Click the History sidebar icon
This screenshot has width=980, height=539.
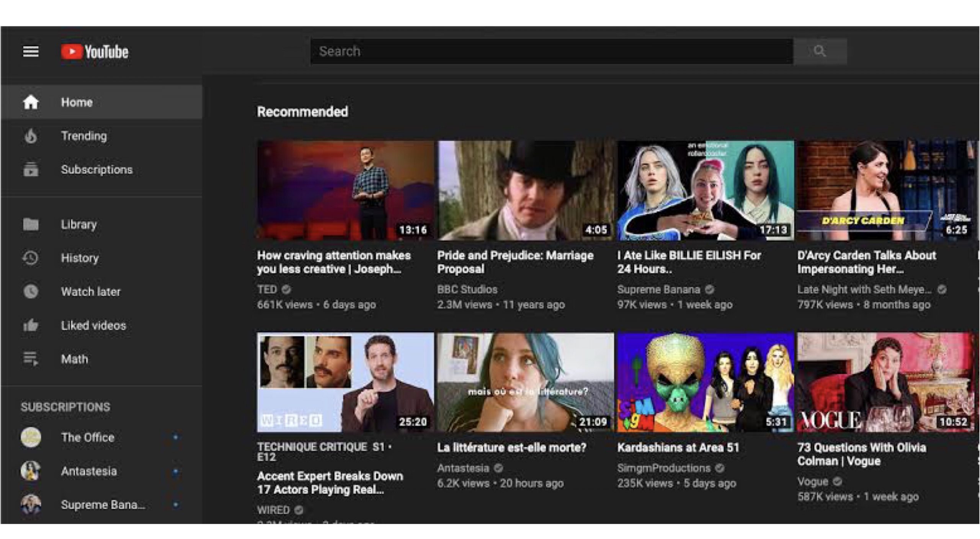[x=31, y=258]
